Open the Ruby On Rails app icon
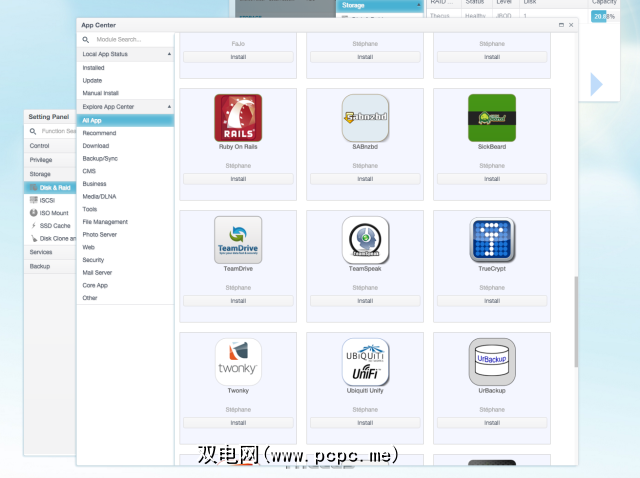640x478 pixels. [238, 118]
